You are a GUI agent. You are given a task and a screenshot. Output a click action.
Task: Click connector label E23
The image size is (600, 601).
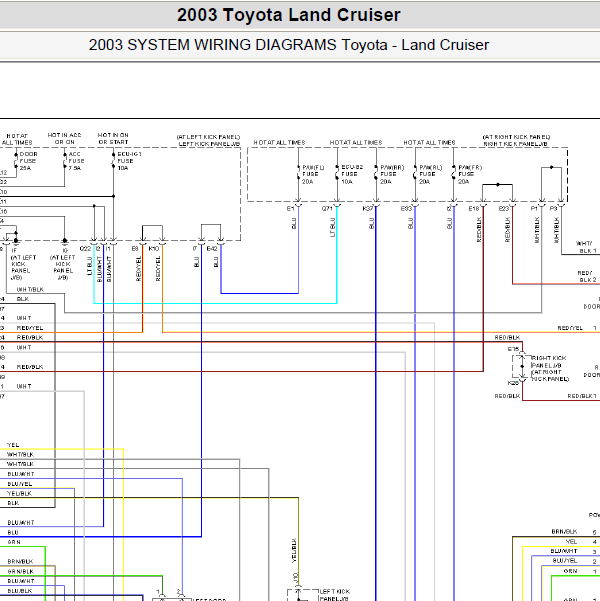[x=504, y=209]
